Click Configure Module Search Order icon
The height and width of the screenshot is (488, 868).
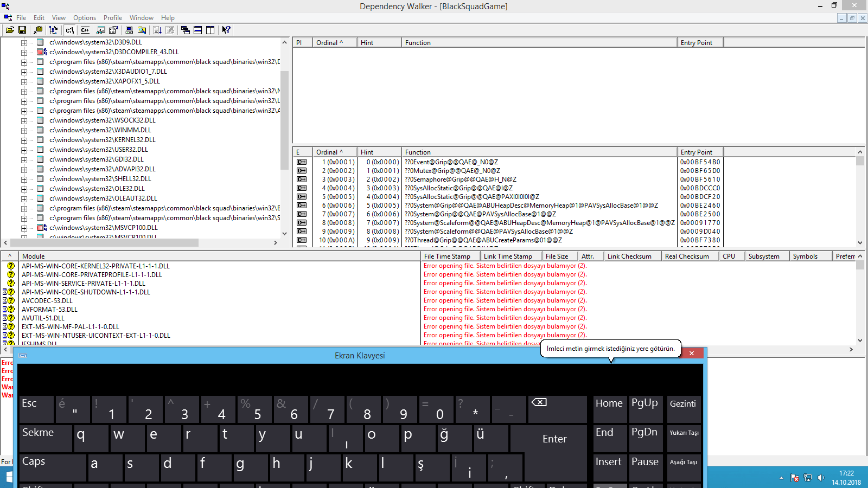click(142, 30)
